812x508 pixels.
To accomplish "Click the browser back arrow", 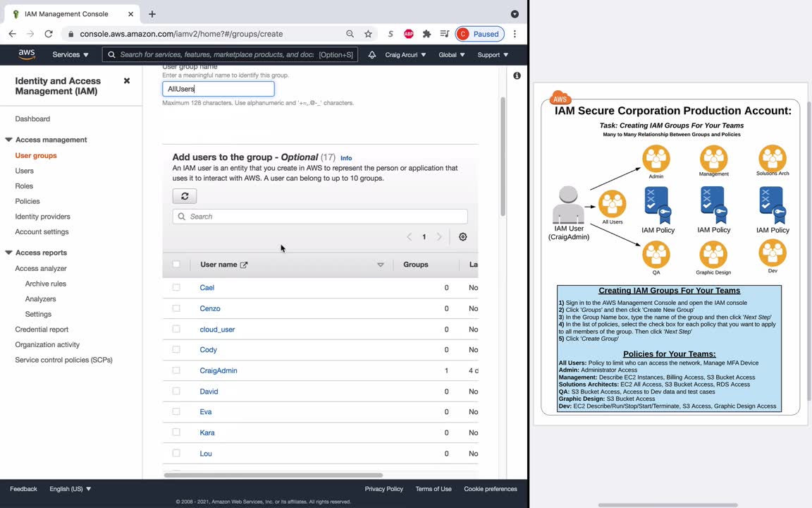I will [x=13, y=34].
